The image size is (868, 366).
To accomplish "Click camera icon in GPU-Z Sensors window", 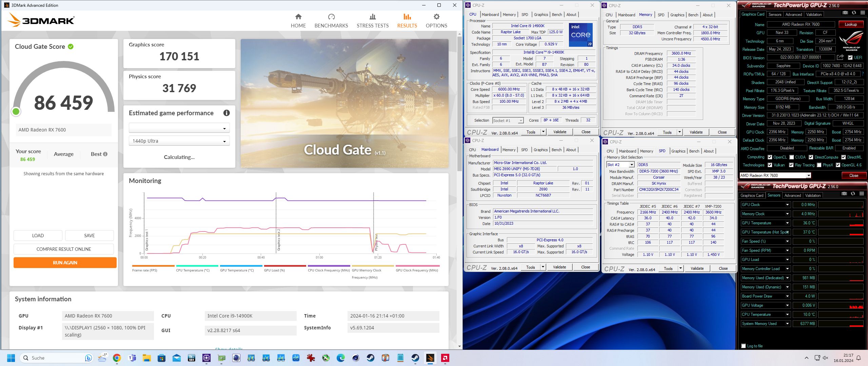I will (844, 194).
